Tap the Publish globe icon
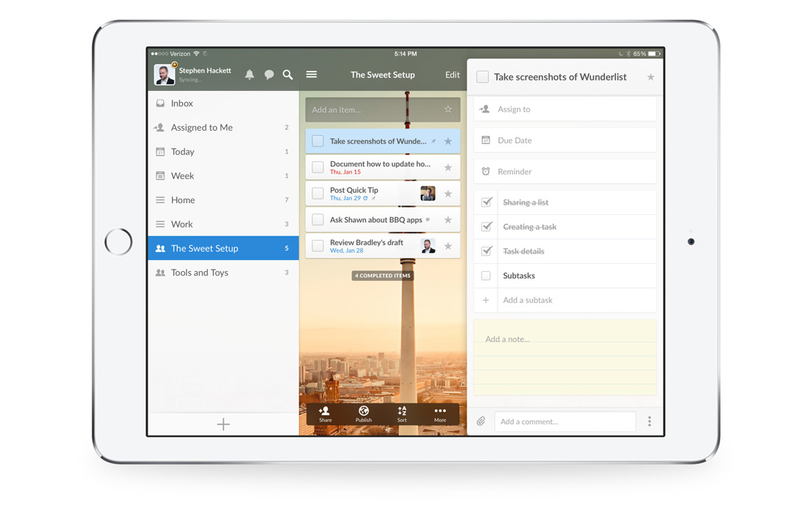The image size is (812, 512). coord(363,414)
